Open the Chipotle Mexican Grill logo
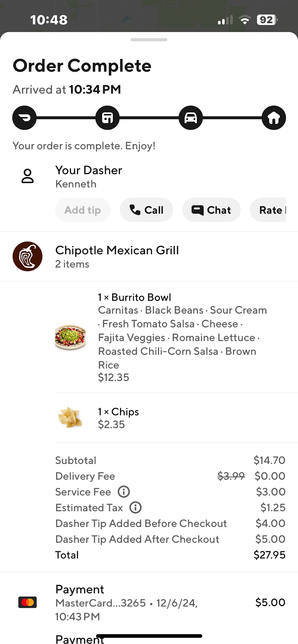 [x=28, y=256]
